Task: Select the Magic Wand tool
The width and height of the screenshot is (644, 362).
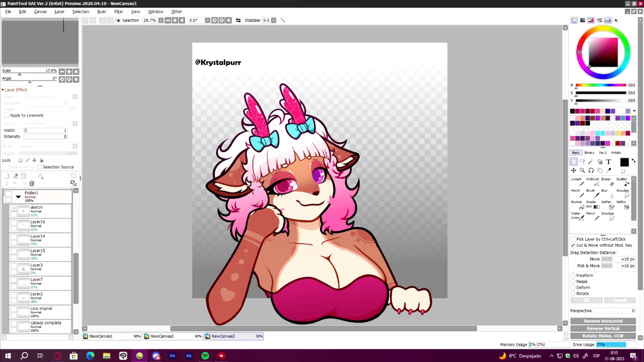Action: [591, 162]
